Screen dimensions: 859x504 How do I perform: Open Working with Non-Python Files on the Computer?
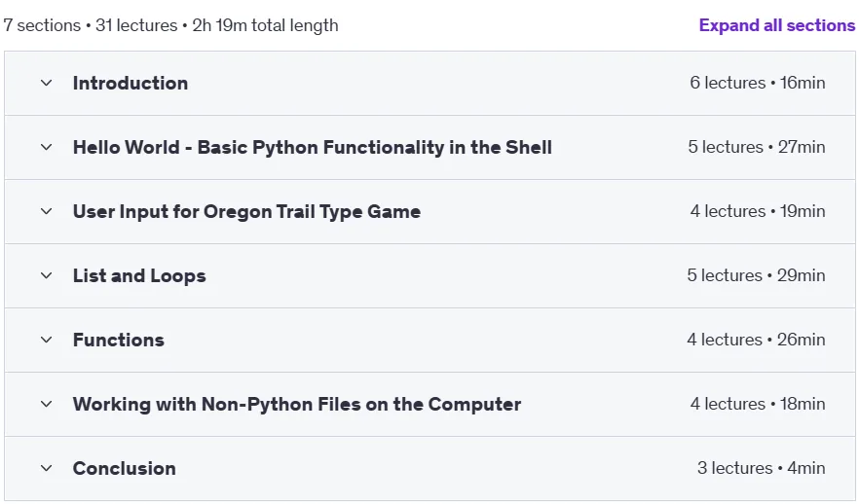click(297, 405)
